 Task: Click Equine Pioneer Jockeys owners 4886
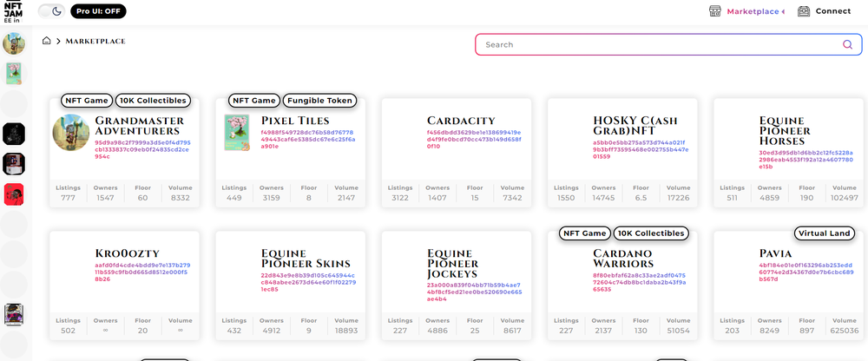(437, 331)
